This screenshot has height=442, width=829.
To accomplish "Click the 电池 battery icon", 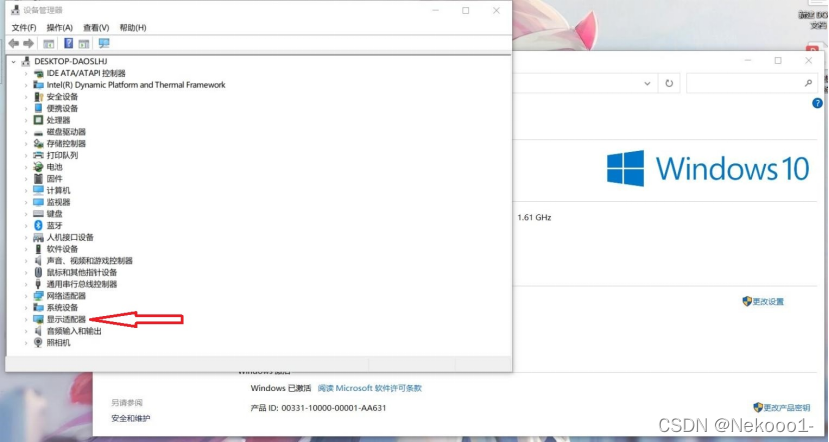I will click(x=38, y=167).
